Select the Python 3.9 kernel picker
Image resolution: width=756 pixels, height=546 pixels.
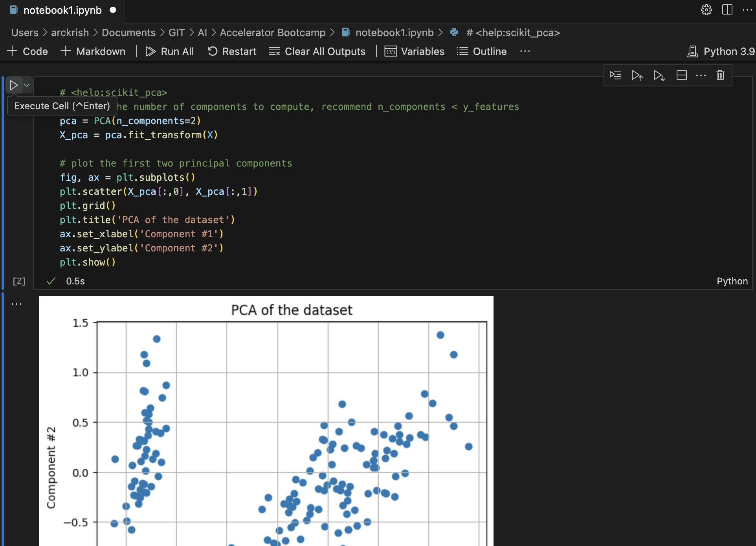(x=721, y=51)
